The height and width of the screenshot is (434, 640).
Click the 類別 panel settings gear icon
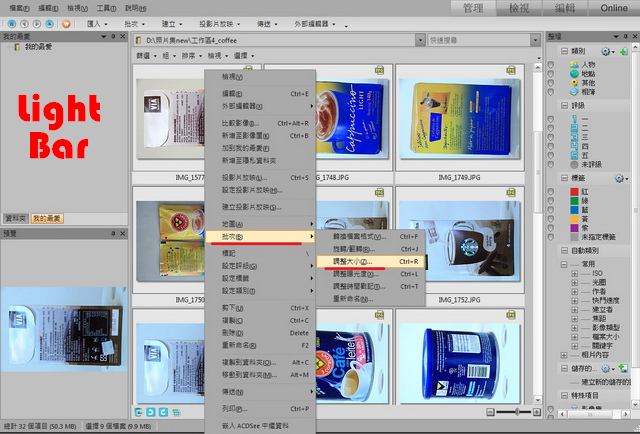pos(606,50)
